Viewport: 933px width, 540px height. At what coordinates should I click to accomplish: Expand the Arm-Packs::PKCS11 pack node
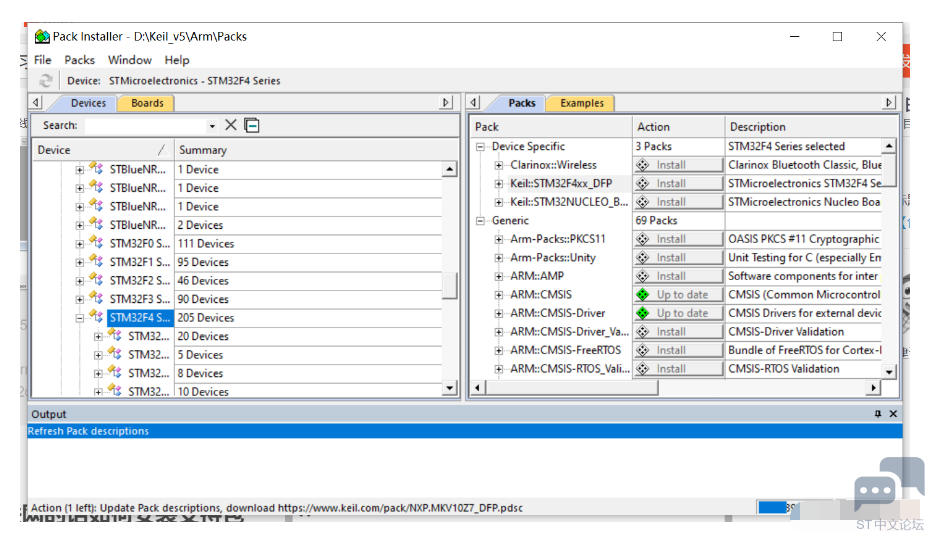coord(499,240)
